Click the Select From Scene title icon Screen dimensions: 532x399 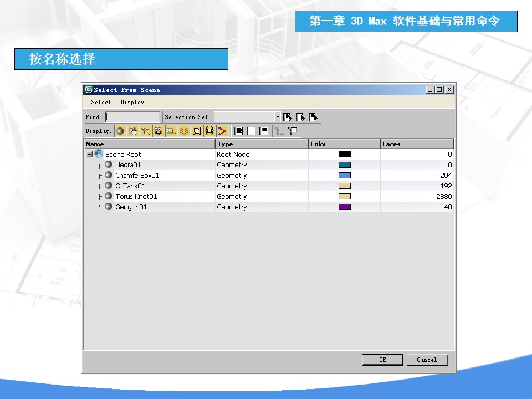pyautogui.click(x=89, y=90)
